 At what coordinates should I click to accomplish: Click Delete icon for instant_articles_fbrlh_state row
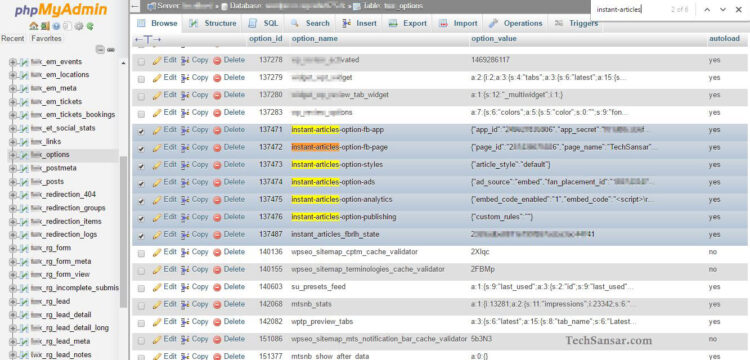(x=217, y=235)
